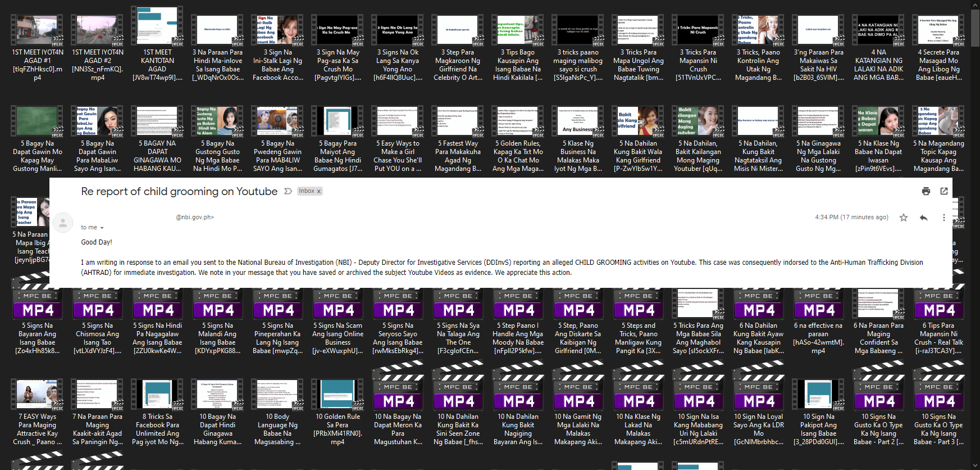Click the importance marker beside the subject
980x470 pixels.
click(288, 191)
